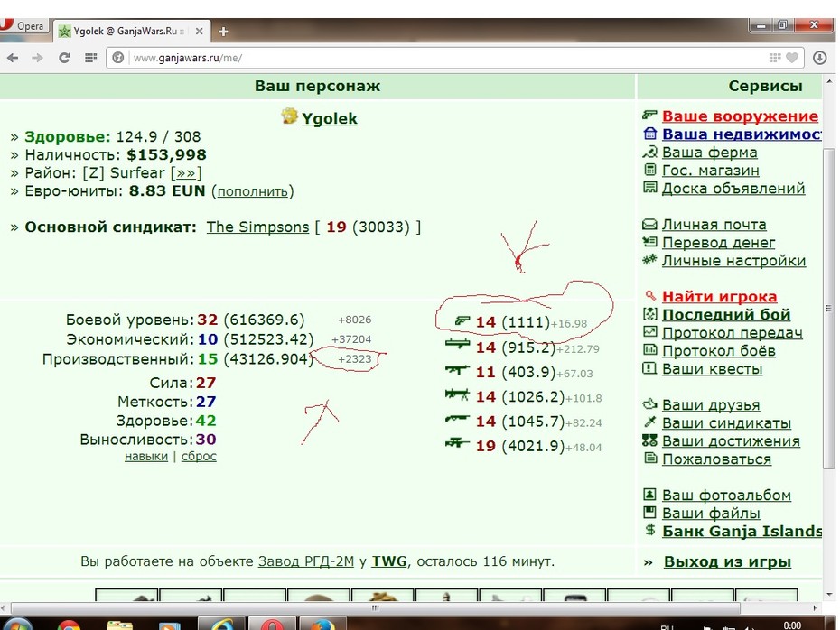Click the Windows Start button

(18, 624)
